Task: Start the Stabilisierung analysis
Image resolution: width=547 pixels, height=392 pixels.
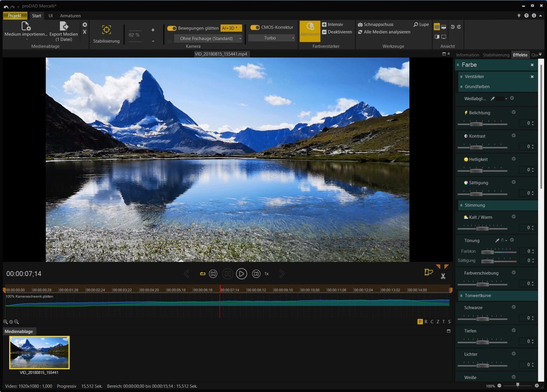Action: pyautogui.click(x=106, y=30)
